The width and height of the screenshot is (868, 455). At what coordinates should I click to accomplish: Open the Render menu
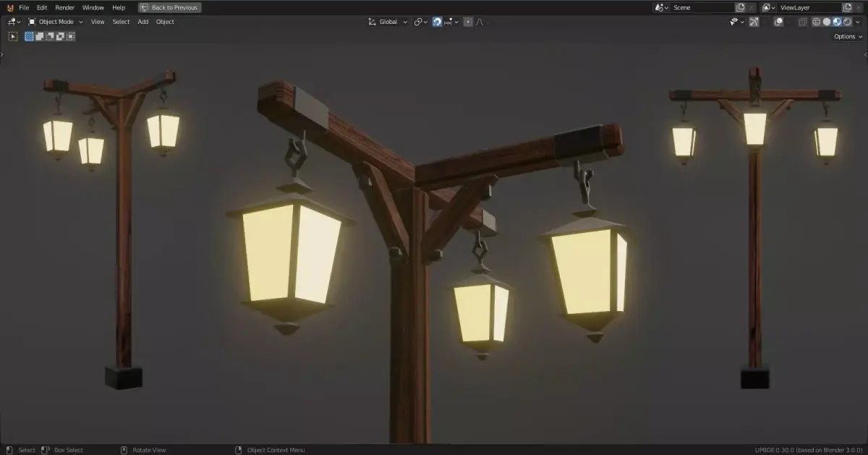(65, 7)
